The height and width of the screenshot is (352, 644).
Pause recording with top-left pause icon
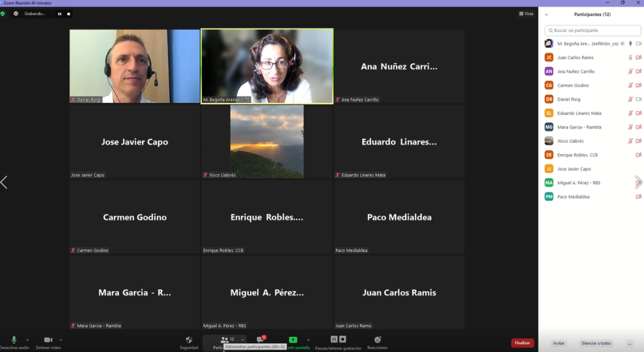[60, 13]
